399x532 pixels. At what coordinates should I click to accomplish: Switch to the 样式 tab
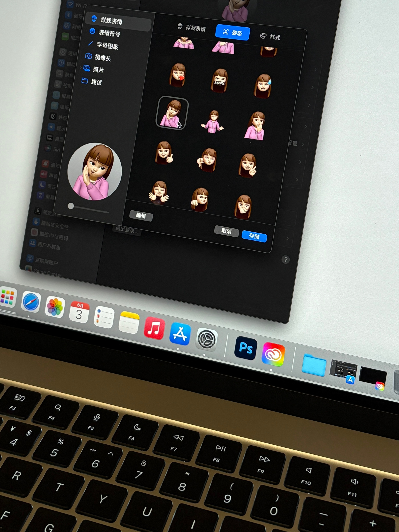[270, 37]
